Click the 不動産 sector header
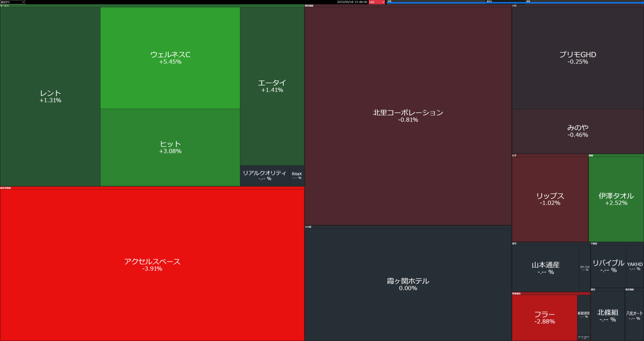 coord(617,244)
